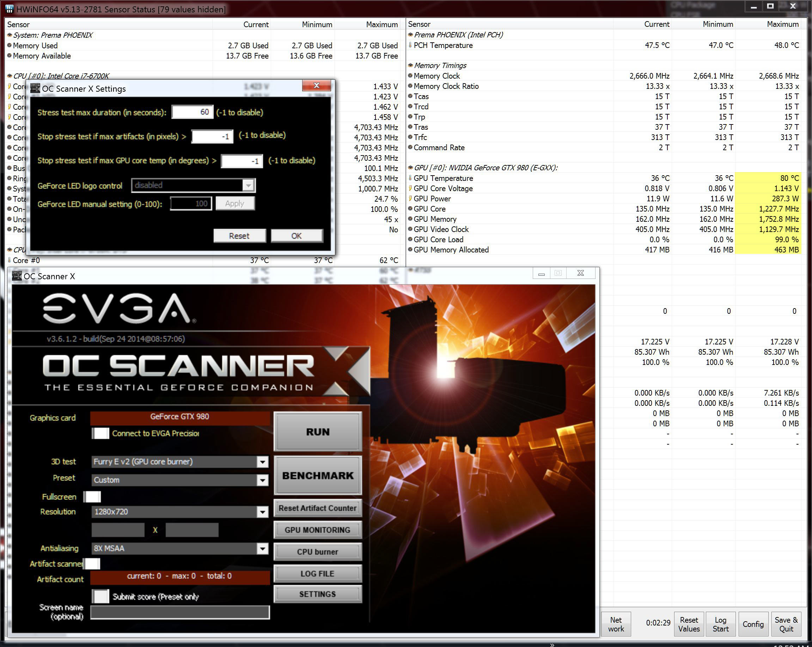The height and width of the screenshot is (647, 812).
Task: Click the Artifact count readout
Action: coord(180,576)
